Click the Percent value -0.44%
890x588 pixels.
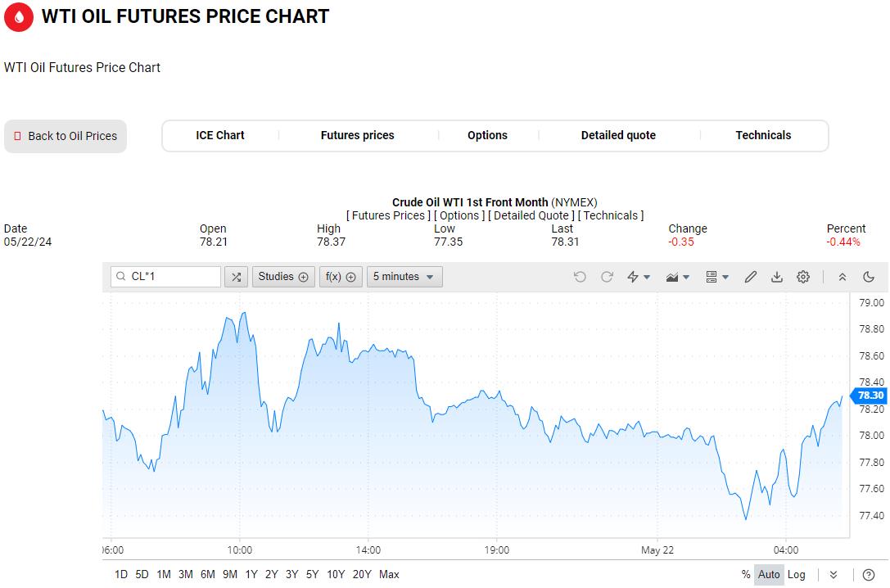click(843, 242)
